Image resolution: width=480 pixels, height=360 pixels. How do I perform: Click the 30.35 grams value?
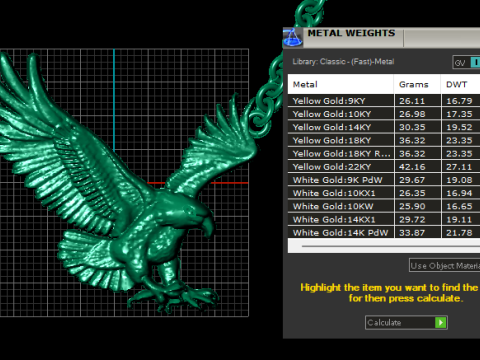412,127
